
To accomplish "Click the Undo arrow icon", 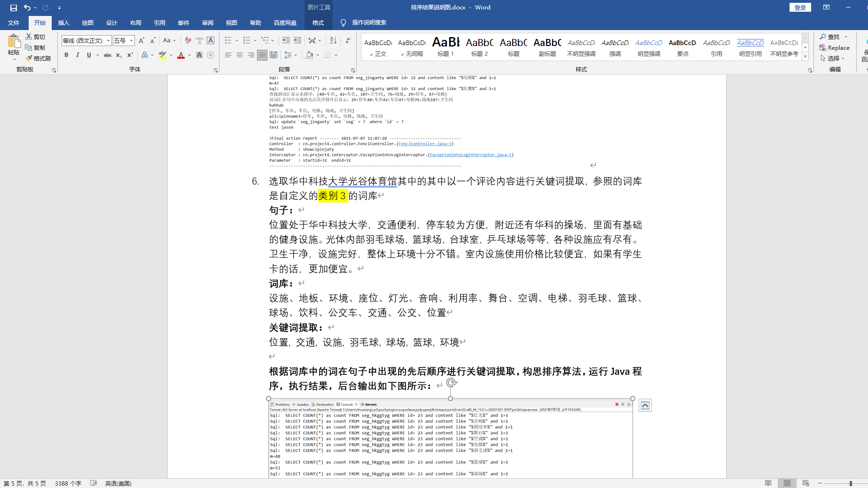I will (27, 8).
